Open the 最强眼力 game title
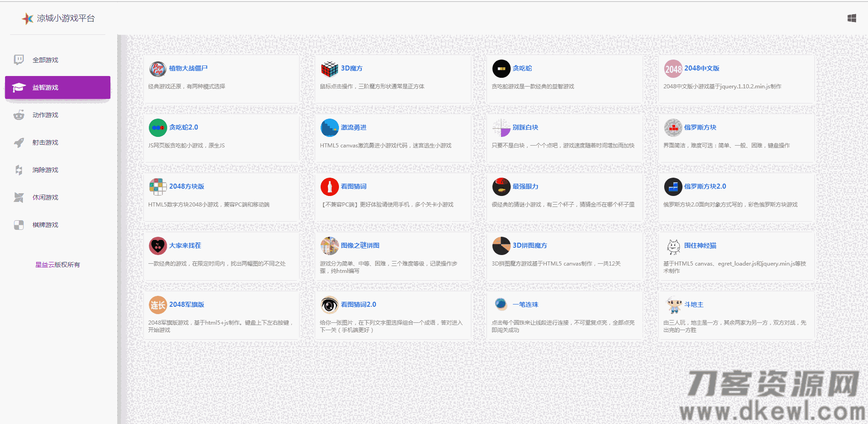Viewport: 868px width, 424px height. coord(525,186)
